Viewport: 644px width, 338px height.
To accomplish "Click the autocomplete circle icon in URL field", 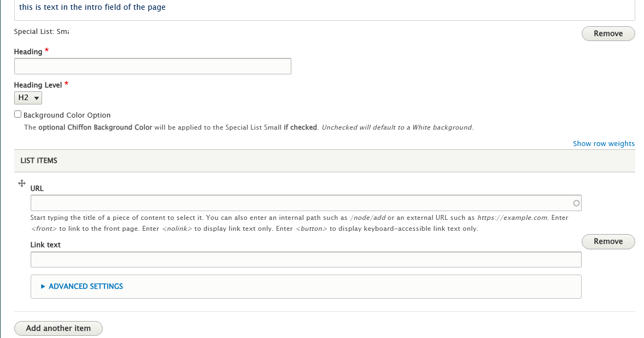I will pos(576,203).
